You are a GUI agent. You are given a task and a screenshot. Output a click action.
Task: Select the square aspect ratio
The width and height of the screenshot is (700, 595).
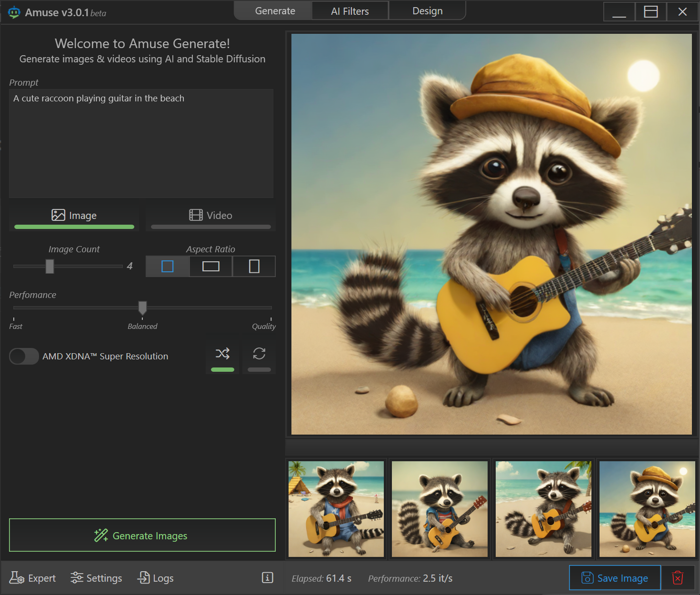click(168, 266)
